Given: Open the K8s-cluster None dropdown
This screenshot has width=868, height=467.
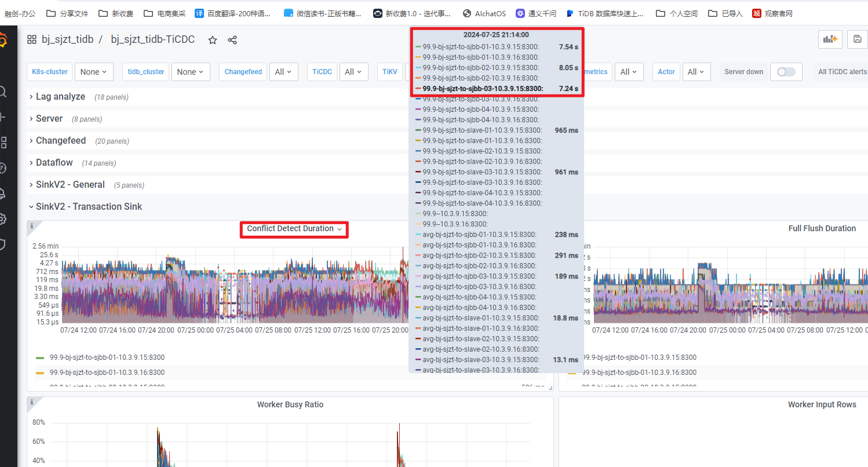Looking at the screenshot, I should click(93, 72).
